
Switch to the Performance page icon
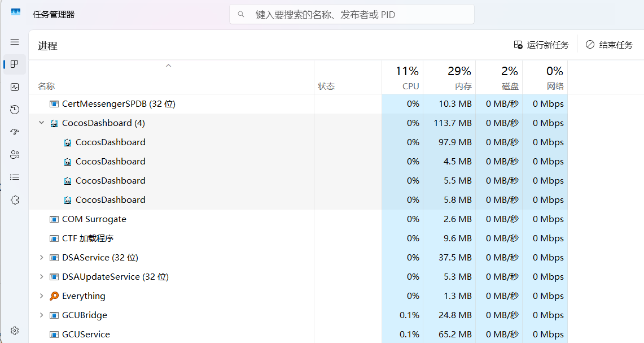[15, 87]
